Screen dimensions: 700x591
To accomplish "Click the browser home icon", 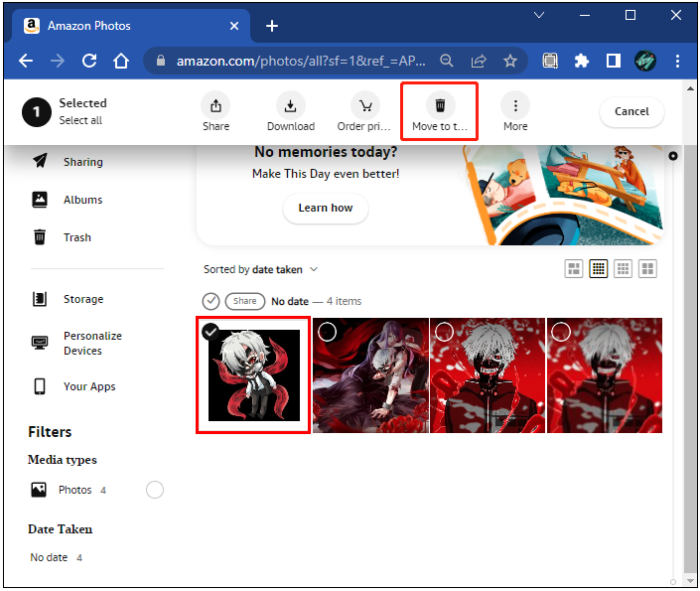I will pyautogui.click(x=121, y=61).
